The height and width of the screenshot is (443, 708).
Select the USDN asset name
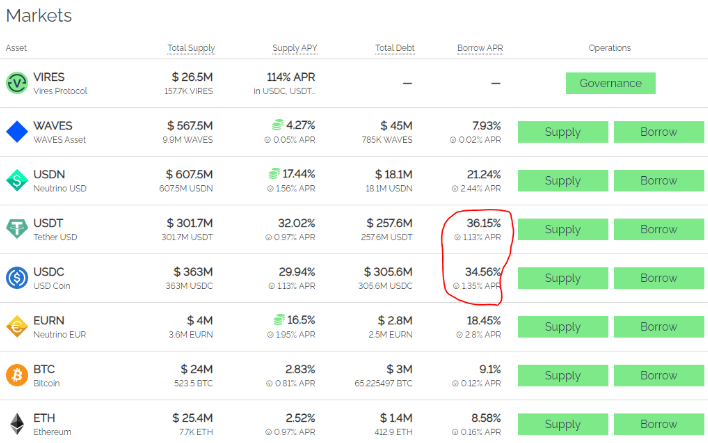[x=49, y=174]
